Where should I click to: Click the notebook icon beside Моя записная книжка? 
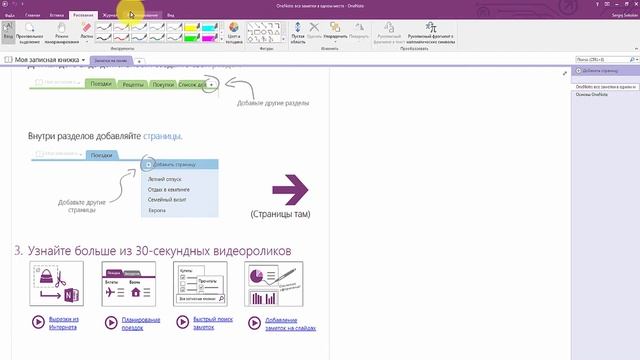coord(8,60)
